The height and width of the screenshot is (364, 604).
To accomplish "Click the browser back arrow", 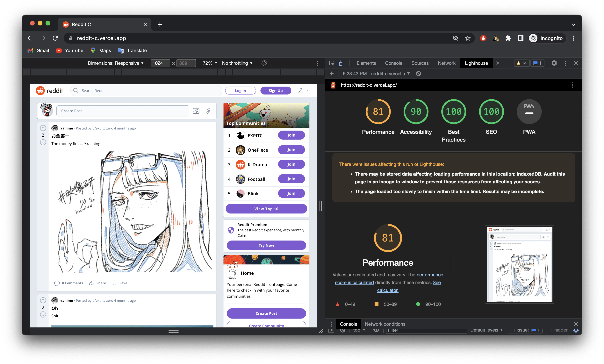I will point(30,38).
